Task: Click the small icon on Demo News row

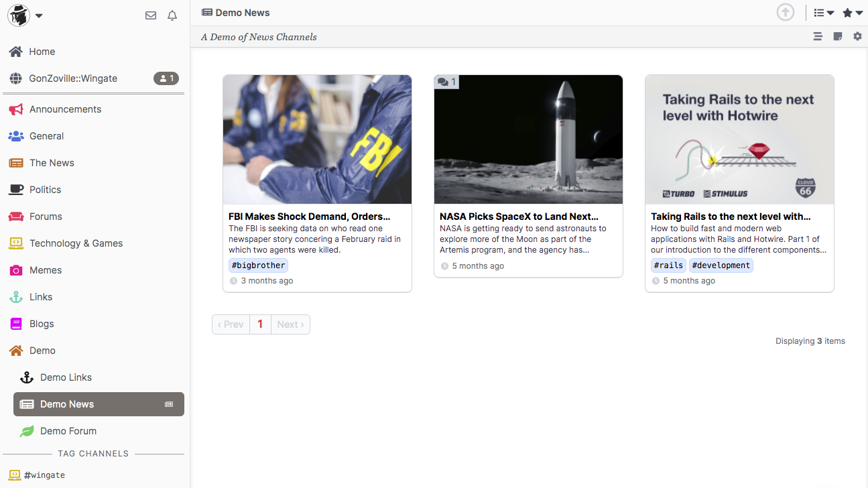Action: pos(169,404)
